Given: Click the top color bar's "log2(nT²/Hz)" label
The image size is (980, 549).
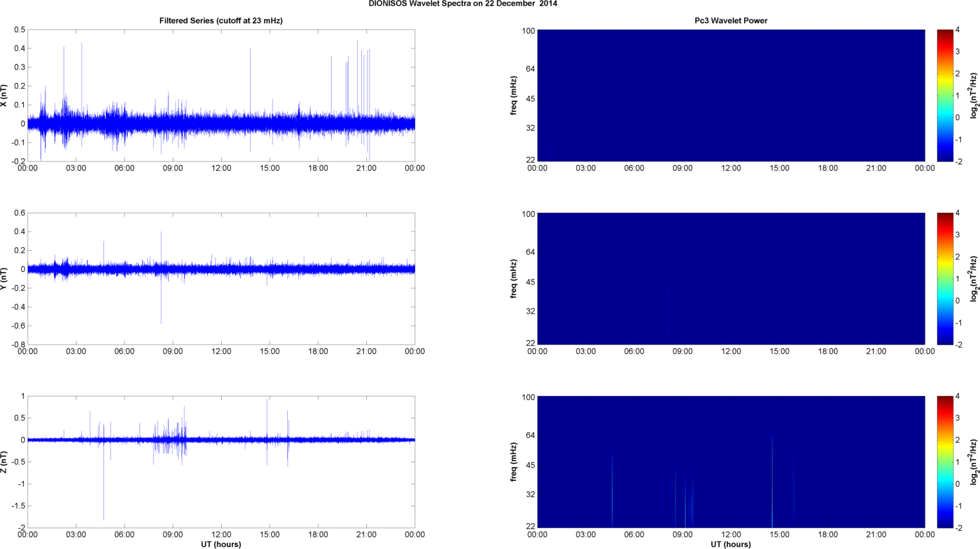Looking at the screenshot, I should (974, 96).
